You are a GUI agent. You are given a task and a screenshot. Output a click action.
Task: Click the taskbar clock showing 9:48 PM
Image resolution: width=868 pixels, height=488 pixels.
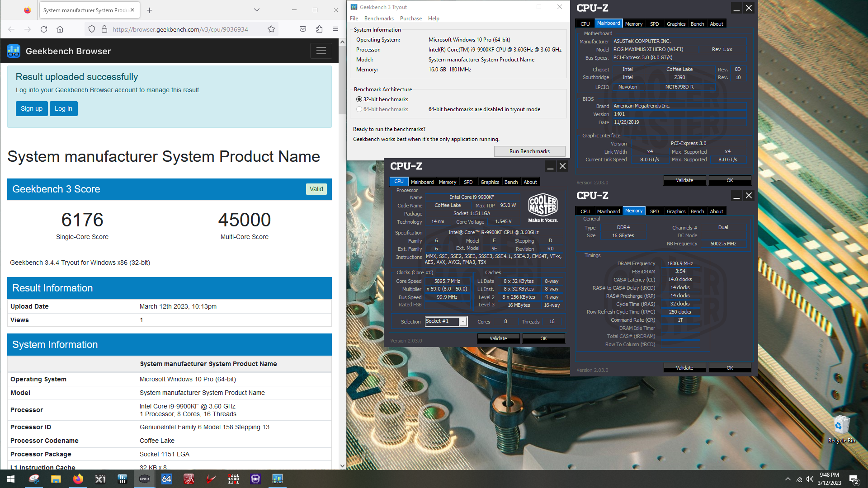tap(829, 479)
